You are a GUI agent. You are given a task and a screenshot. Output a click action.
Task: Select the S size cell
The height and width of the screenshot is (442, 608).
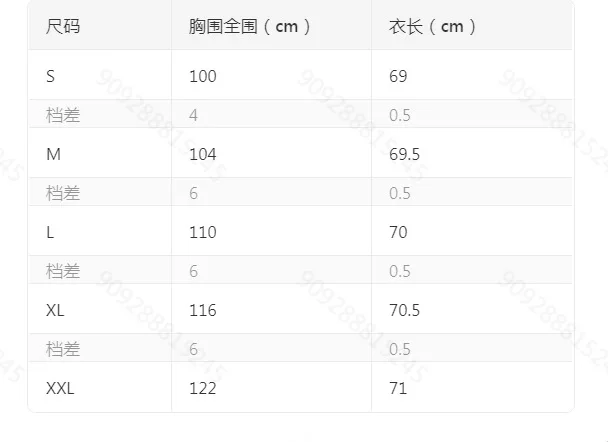[x=51, y=76]
